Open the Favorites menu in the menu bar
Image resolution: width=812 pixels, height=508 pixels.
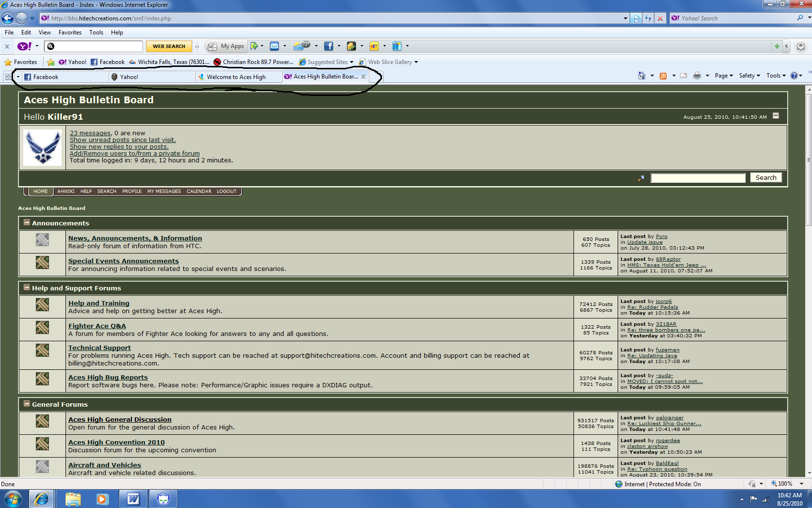70,32
